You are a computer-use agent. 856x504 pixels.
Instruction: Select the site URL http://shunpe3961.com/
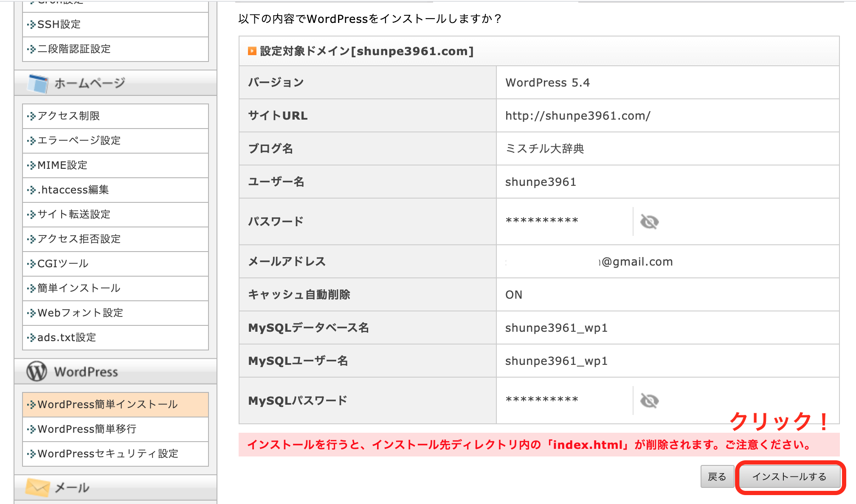click(x=577, y=116)
